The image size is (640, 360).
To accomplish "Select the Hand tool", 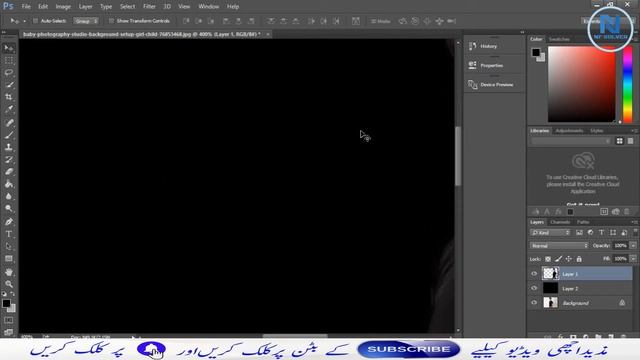I will pos(9,271).
